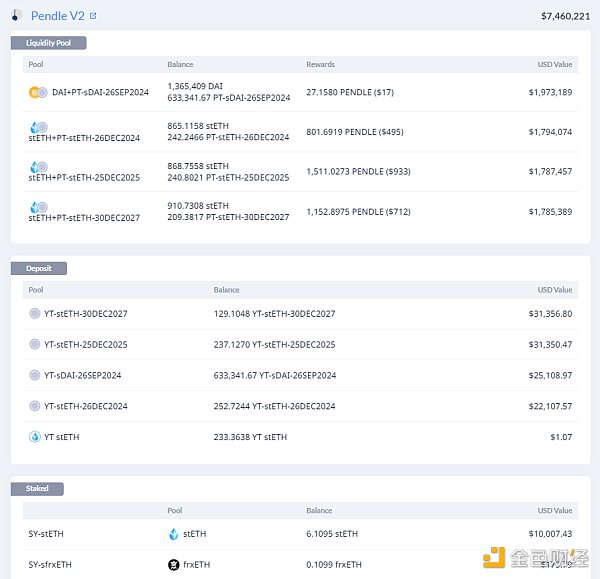Click balance 129.1048 YT-stETH-30DEC2027
Image resolution: width=600 pixels, height=579 pixels.
click(x=274, y=314)
